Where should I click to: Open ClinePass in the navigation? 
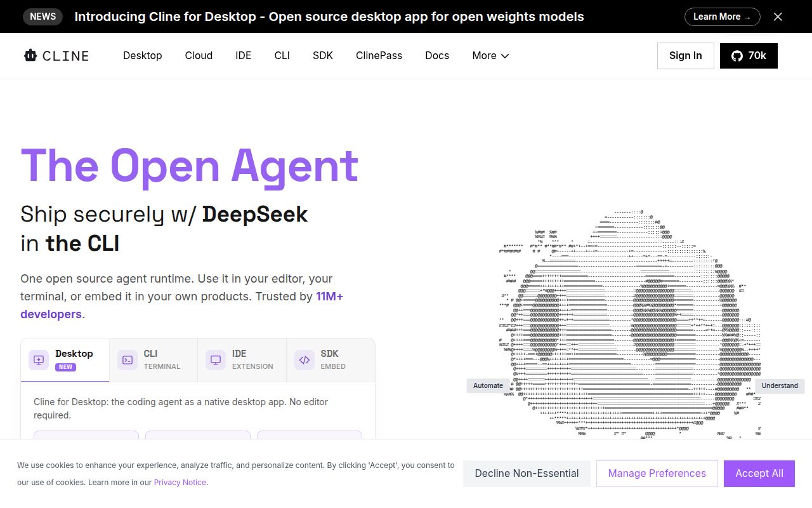(x=379, y=56)
